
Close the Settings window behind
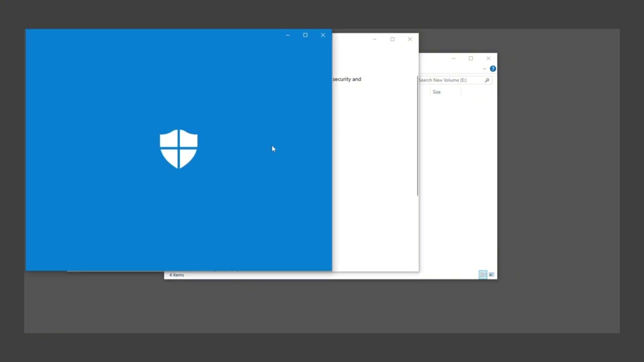pyautogui.click(x=410, y=39)
